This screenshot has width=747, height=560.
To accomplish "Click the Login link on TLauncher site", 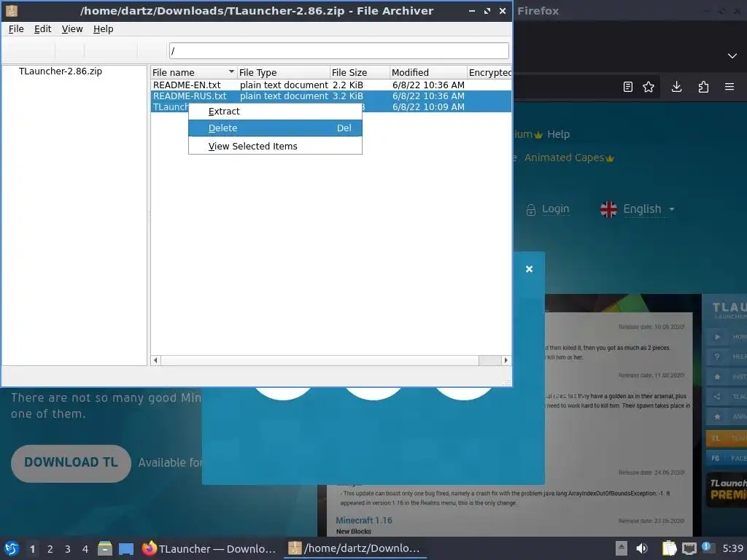I will coord(555,209).
